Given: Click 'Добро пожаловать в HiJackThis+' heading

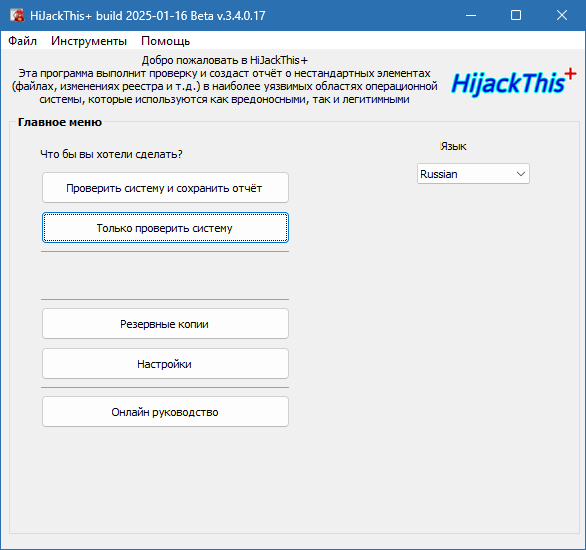Looking at the screenshot, I should point(225,60).
